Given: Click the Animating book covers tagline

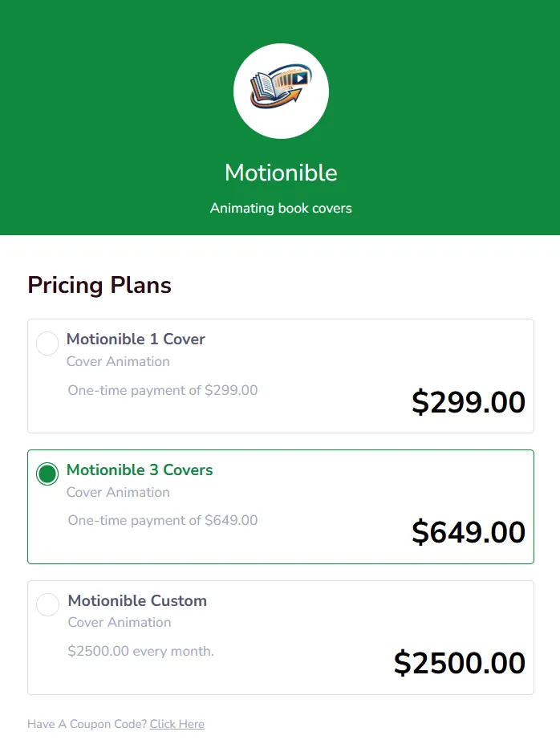Looking at the screenshot, I should [x=281, y=208].
